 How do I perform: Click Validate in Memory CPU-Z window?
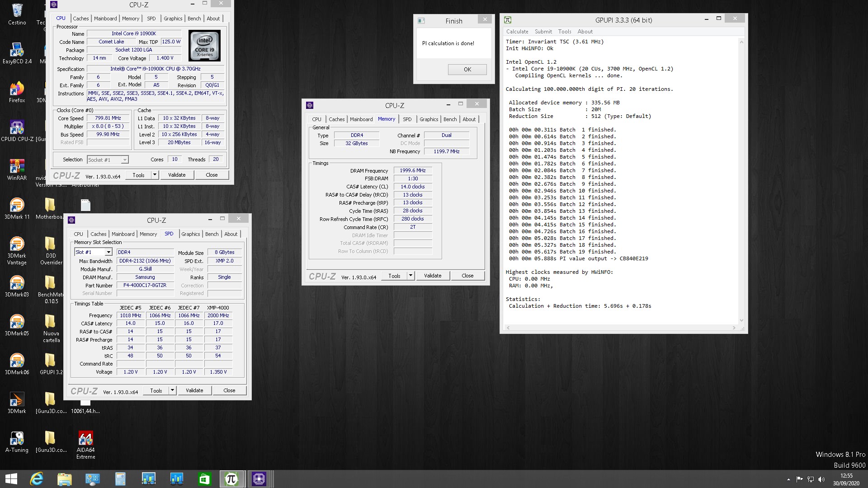(433, 276)
